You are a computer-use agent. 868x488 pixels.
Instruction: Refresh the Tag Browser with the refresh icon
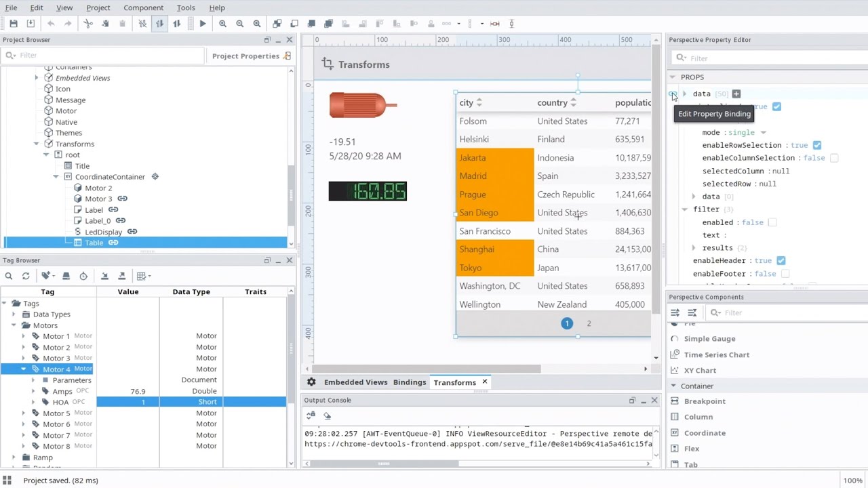coord(26,276)
